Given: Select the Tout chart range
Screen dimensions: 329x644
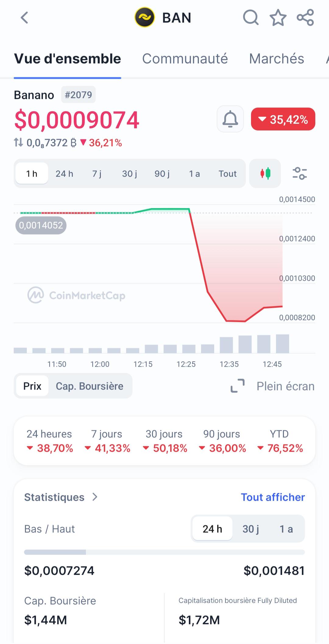Looking at the screenshot, I should (x=227, y=174).
